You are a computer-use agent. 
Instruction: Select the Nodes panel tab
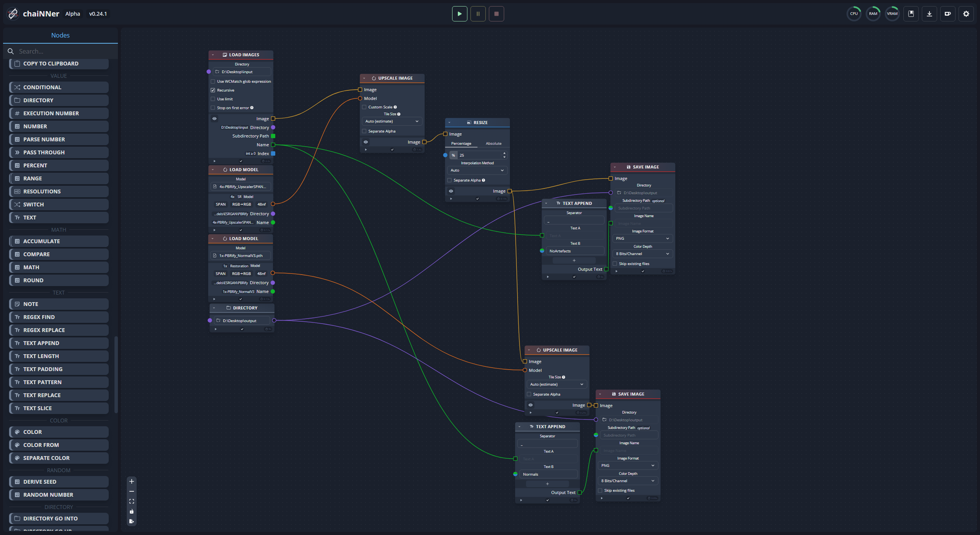[60, 35]
